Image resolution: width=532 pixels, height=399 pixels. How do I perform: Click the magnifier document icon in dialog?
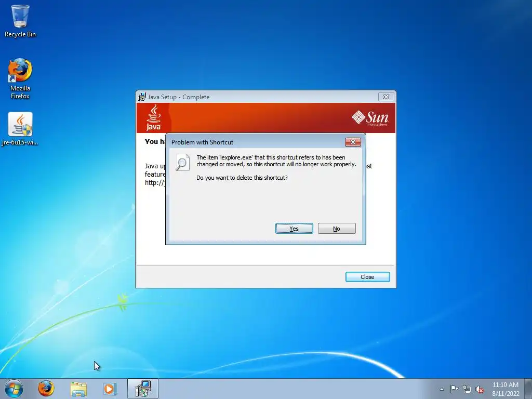(x=182, y=163)
